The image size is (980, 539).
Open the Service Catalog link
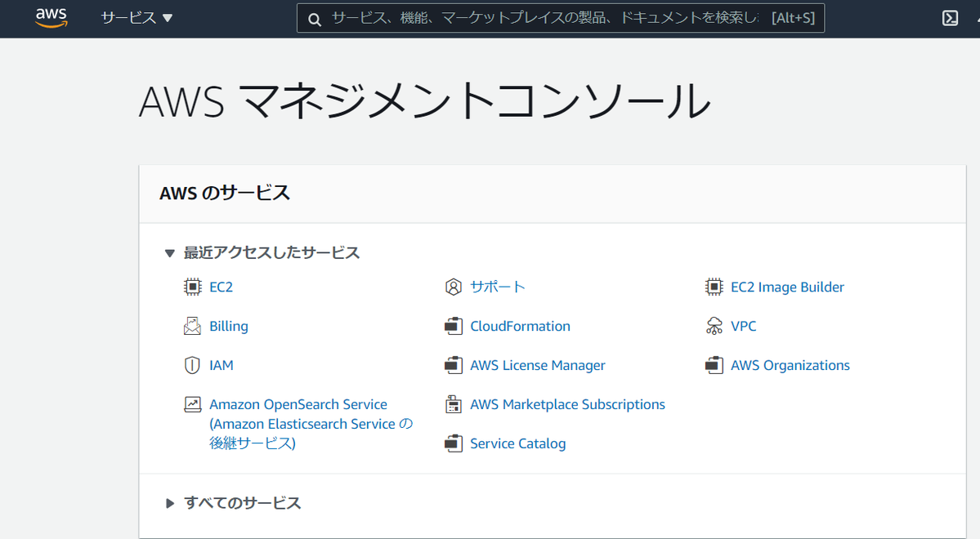click(517, 443)
